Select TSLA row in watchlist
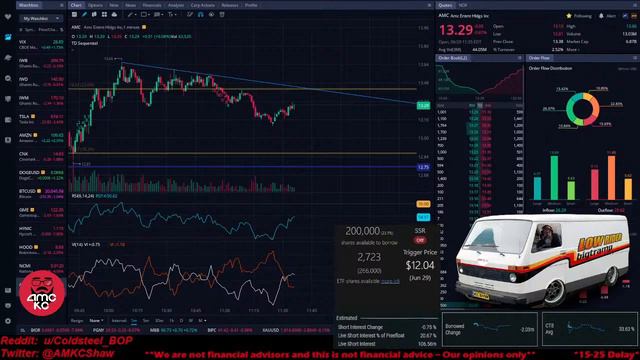This screenshot has height=360, width=640. [x=41, y=119]
